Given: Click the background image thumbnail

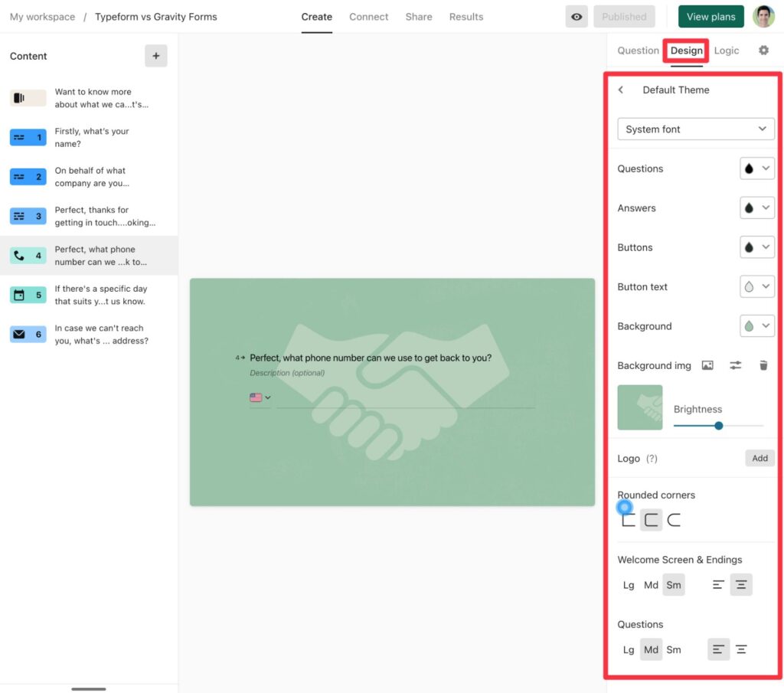Looking at the screenshot, I should pos(639,407).
